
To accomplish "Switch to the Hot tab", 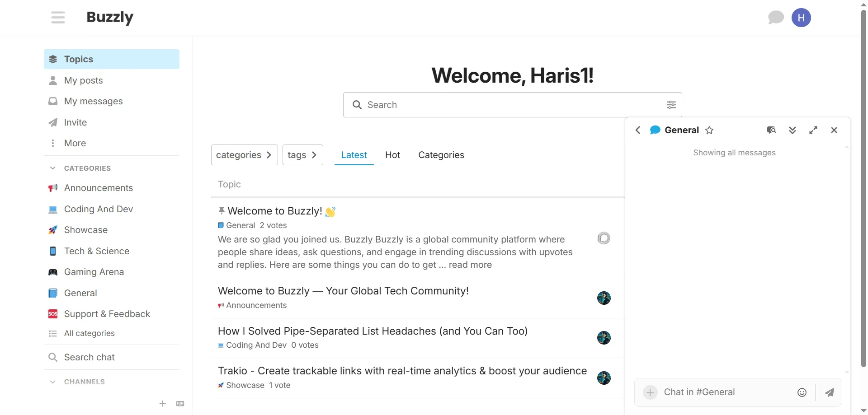I will click(392, 155).
